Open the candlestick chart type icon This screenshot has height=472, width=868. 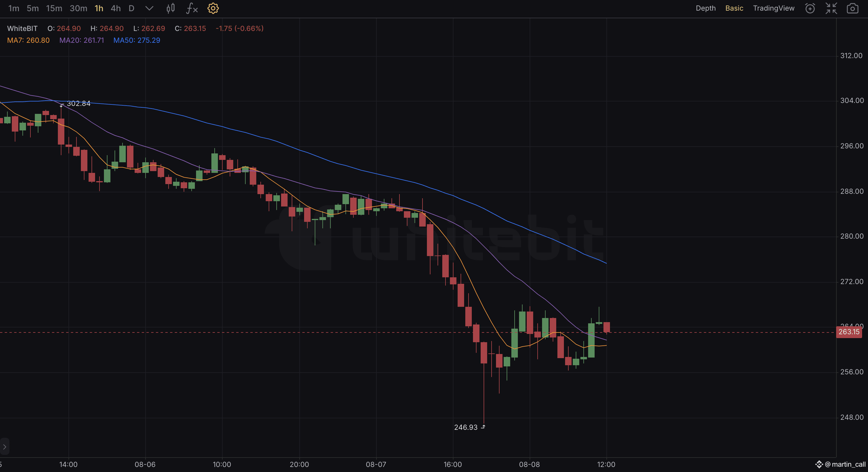coord(170,8)
